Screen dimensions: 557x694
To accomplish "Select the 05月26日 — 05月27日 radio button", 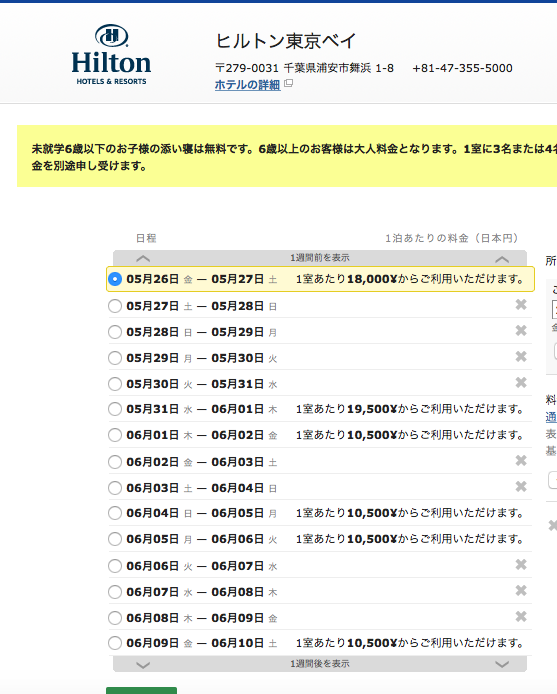I will [x=115, y=279].
